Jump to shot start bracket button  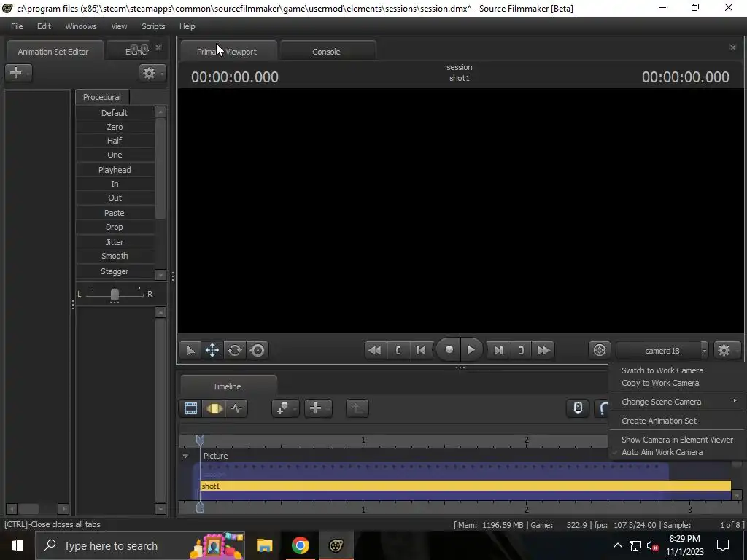398,351
